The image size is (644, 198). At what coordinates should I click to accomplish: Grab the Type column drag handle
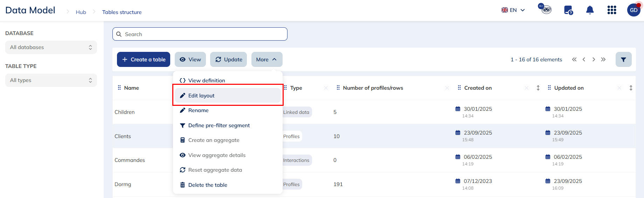[x=285, y=88]
